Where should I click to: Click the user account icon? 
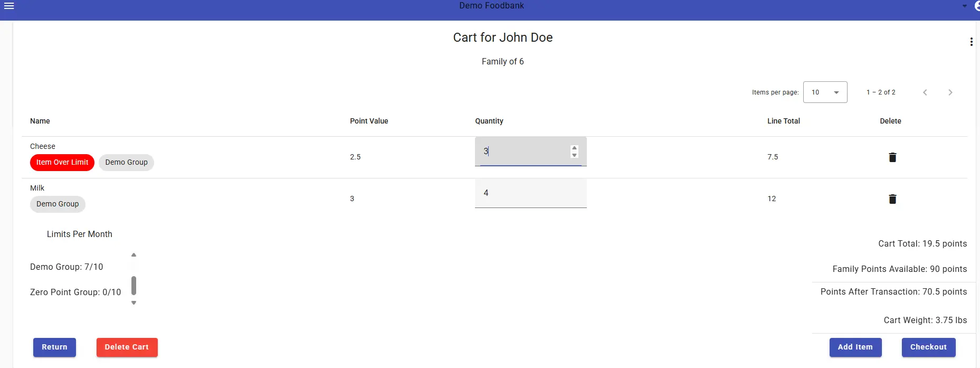pyautogui.click(x=977, y=6)
